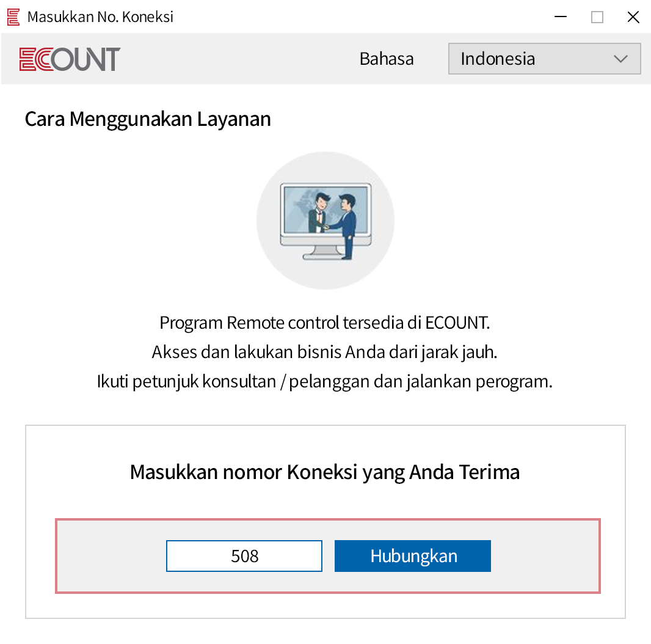Click the Akses dan lakukan bisnis text
This screenshot has width=651, height=644.
325,352
